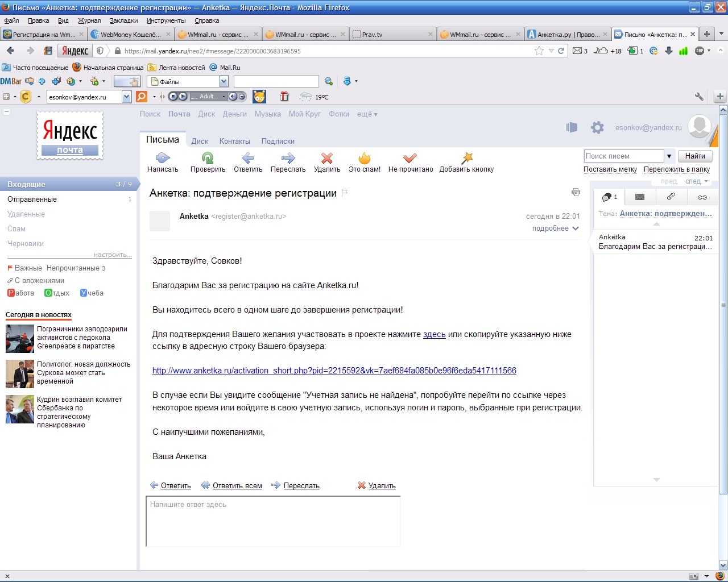Click Поставить метку link
Screen dimensions: 728x582
click(x=610, y=169)
